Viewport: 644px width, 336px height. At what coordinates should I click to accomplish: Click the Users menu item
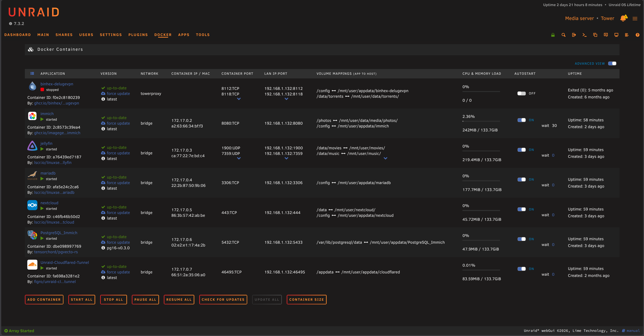click(86, 35)
